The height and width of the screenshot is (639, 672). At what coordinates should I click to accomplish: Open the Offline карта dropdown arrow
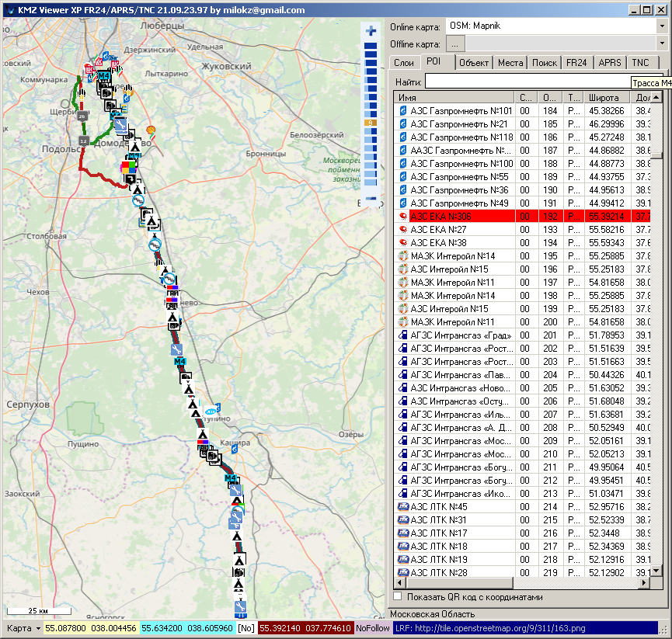(662, 43)
